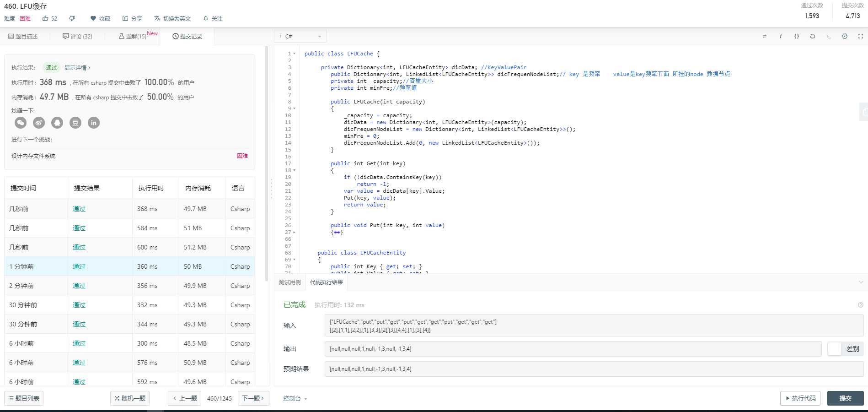Go to next problem with 下一题

[x=253, y=398]
